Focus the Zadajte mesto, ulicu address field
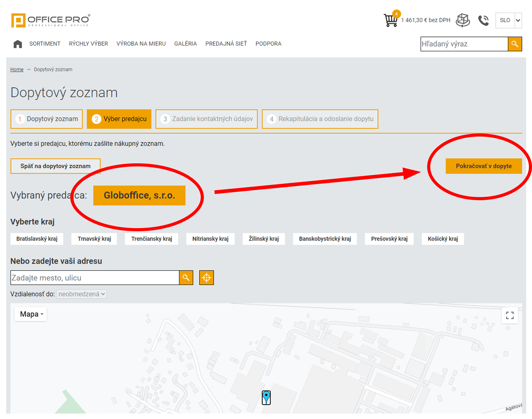532x419 pixels. [95, 278]
